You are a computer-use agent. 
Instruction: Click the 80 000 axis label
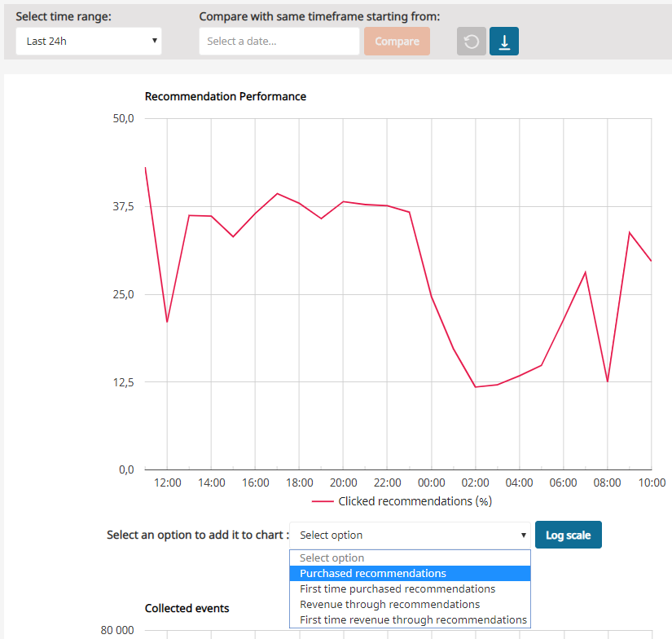click(x=117, y=630)
